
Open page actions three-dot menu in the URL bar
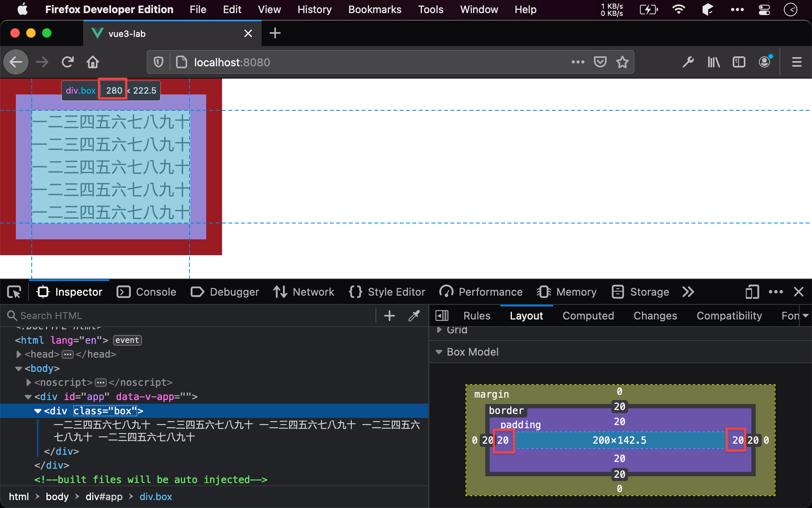(578, 62)
